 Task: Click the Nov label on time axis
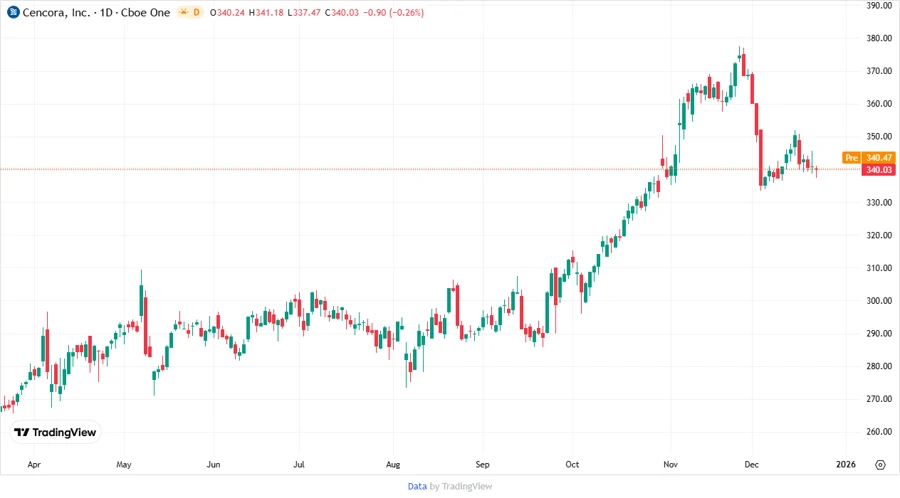tap(670, 464)
